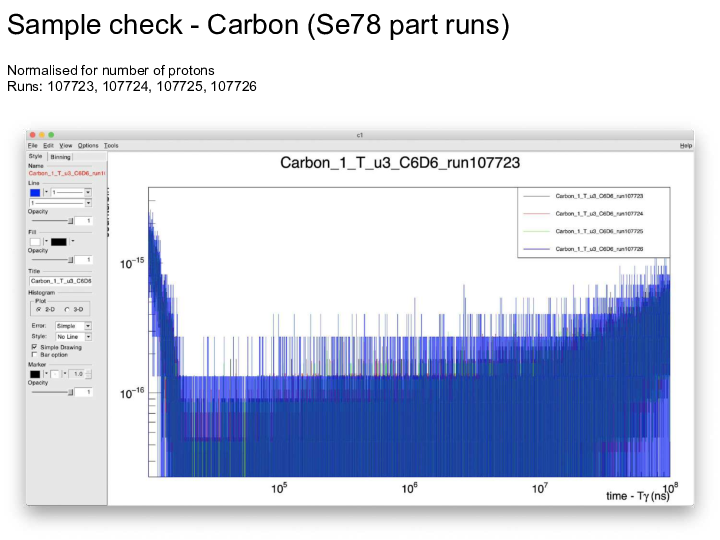Click the 10^-15 y-axis label

click(x=132, y=264)
